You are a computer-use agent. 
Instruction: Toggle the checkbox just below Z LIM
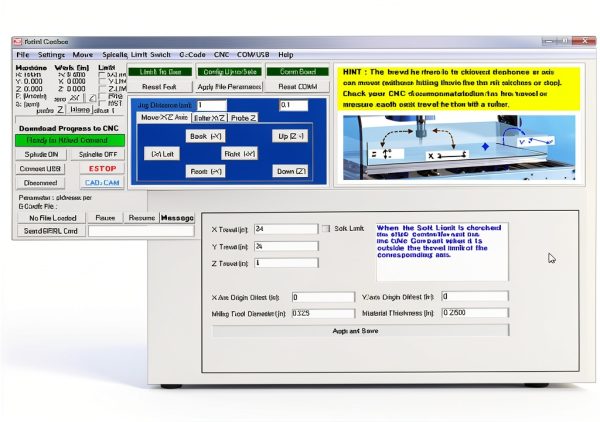[102, 96]
